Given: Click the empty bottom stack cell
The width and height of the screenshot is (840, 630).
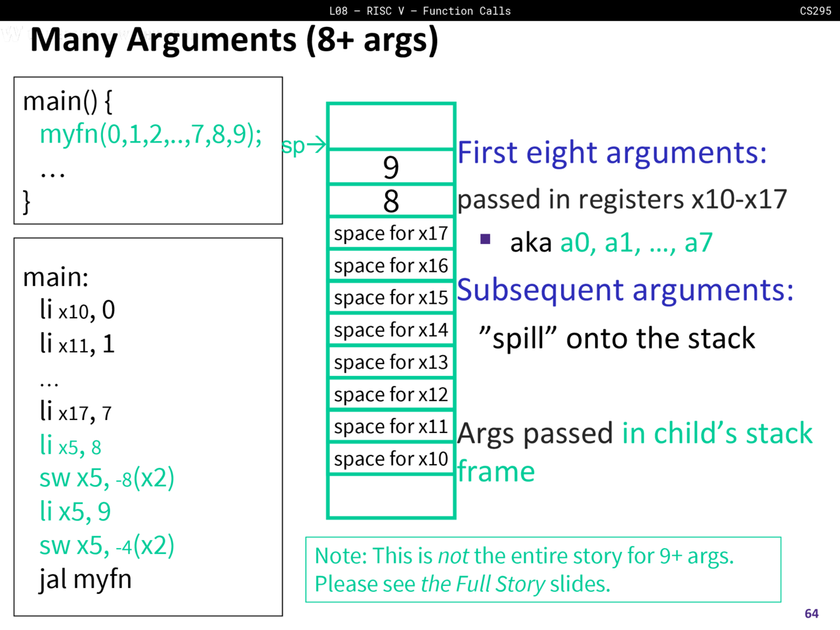Looking at the screenshot, I should click(391, 496).
